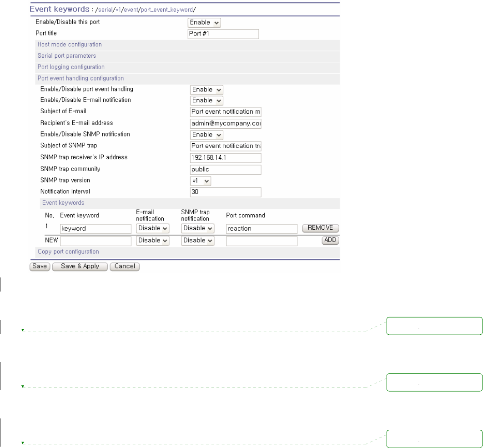This screenshot has height=448, width=483.
Task: Open keyword row 1 SNMP trap notification dropdown
Action: [197, 228]
